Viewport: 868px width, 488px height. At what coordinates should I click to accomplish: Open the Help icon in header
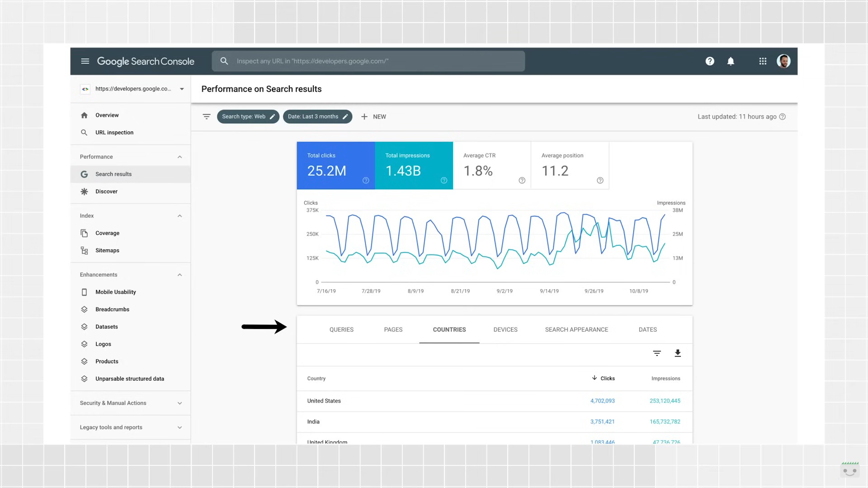click(710, 61)
